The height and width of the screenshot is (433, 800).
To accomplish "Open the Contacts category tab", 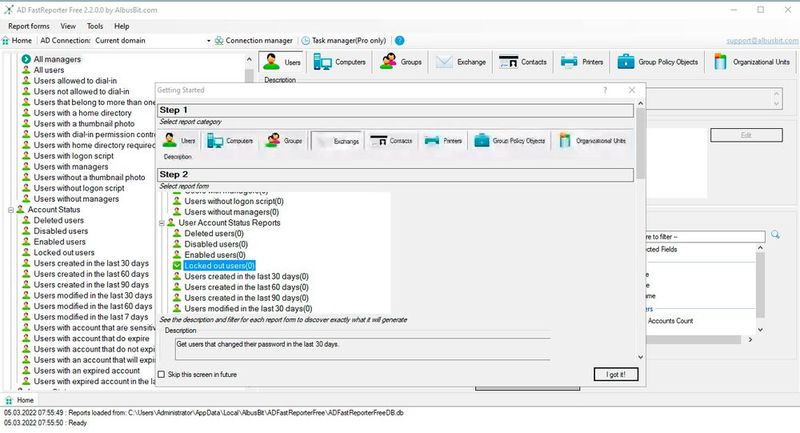I will coord(523,62).
